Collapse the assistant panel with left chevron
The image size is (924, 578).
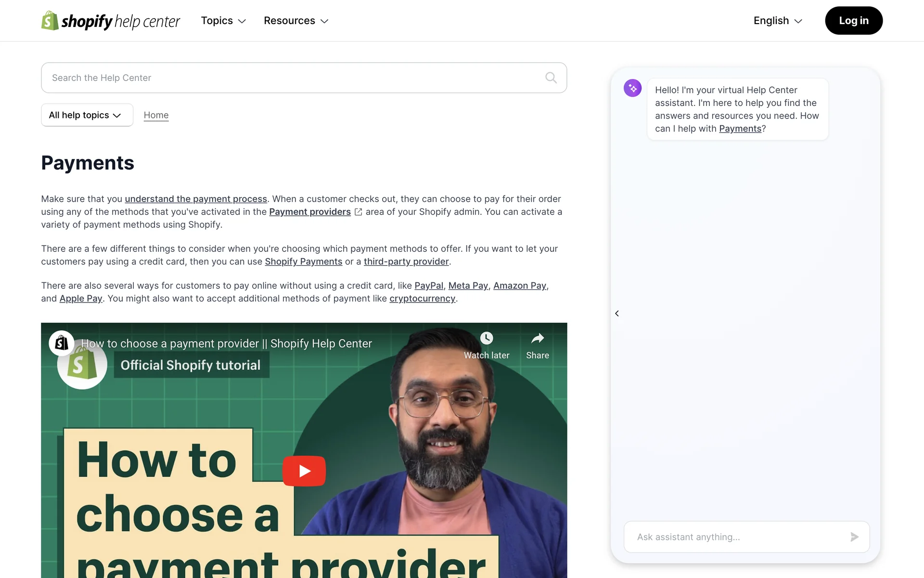pos(617,314)
